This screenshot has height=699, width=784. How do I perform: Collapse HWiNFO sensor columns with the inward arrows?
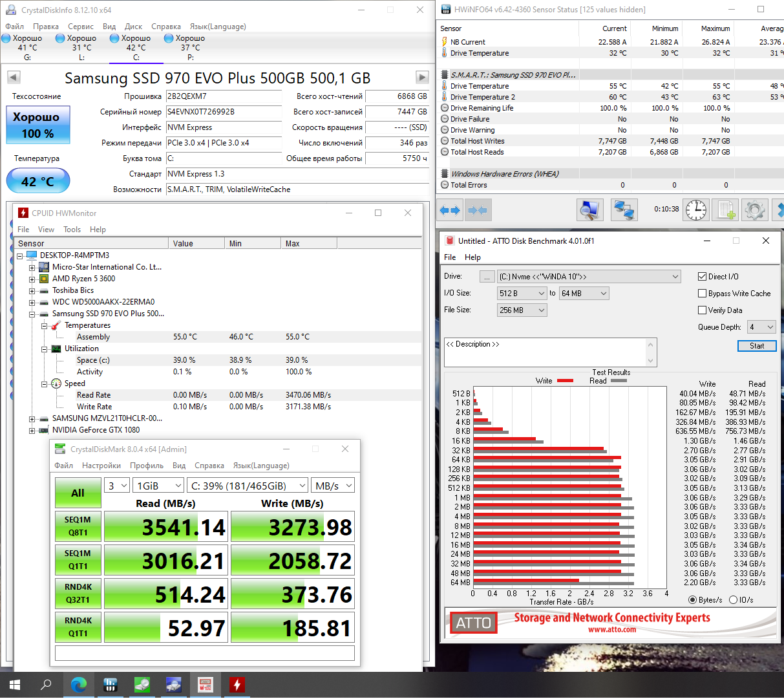(478, 210)
